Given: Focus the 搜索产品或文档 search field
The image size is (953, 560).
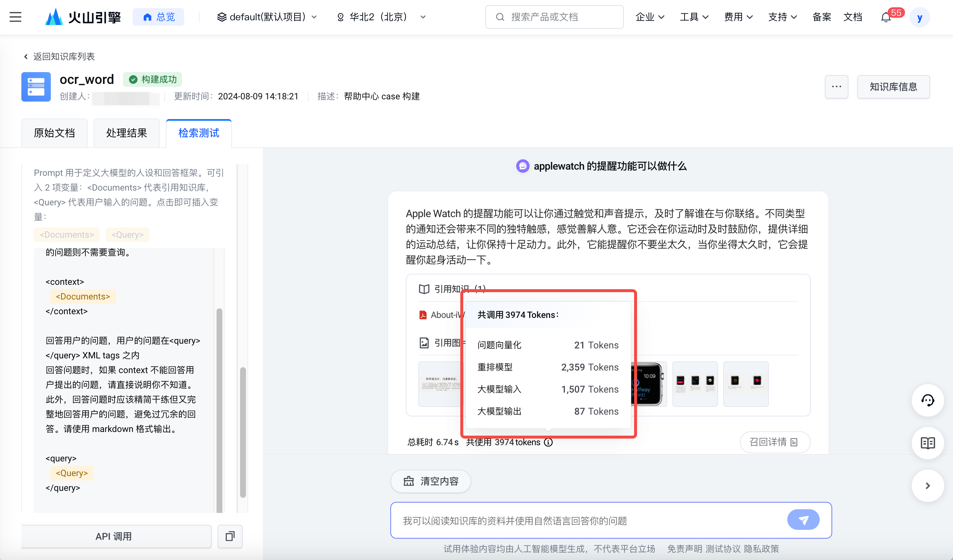Looking at the screenshot, I should pos(554,17).
